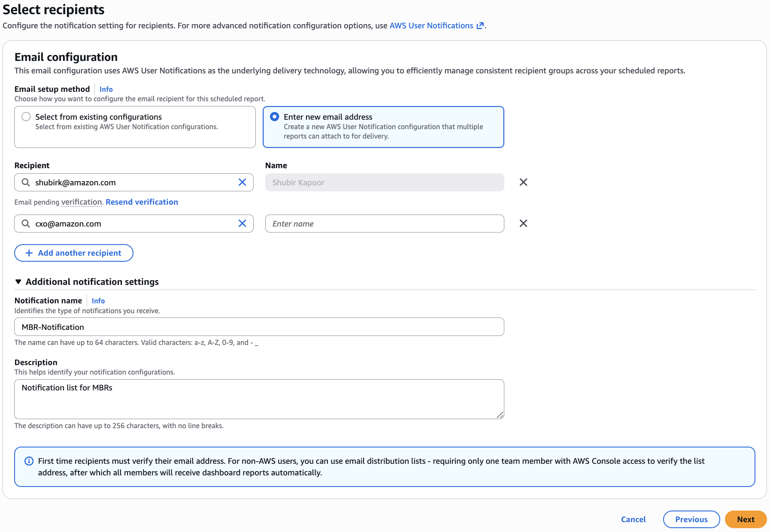The width and height of the screenshot is (770, 532).
Task: Open the Info link beside Notification name
Action: pos(98,300)
